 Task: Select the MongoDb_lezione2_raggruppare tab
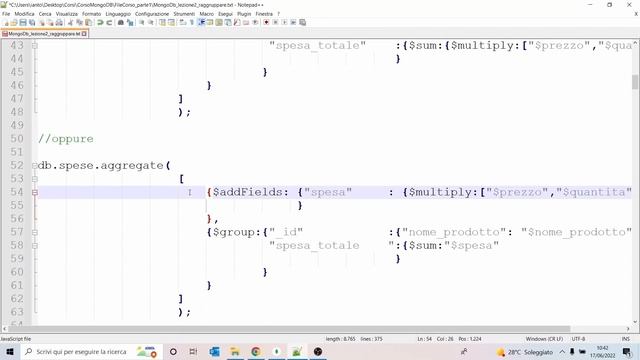click(44, 34)
